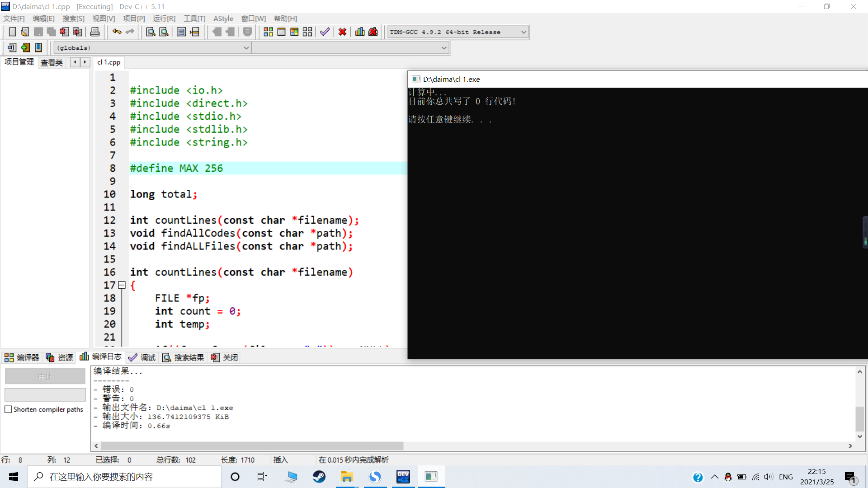Open the notification center icon

tap(851, 477)
